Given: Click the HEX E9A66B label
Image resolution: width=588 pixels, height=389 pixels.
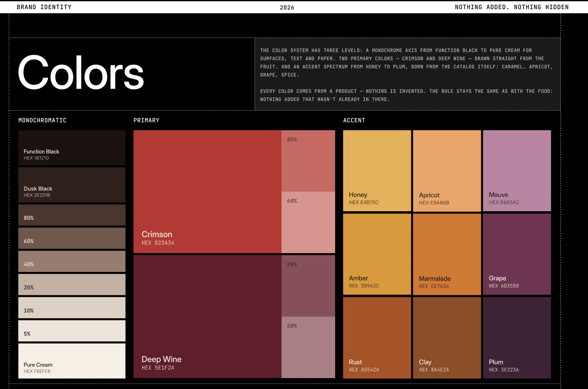Looking at the screenshot, I should [434, 203].
